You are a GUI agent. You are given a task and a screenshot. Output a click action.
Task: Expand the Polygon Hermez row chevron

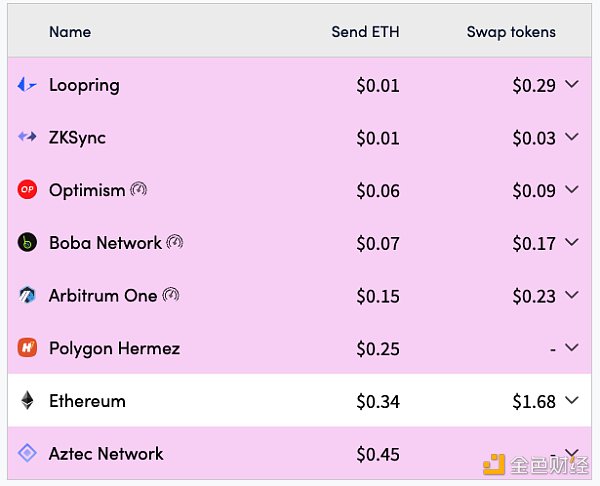coord(572,348)
